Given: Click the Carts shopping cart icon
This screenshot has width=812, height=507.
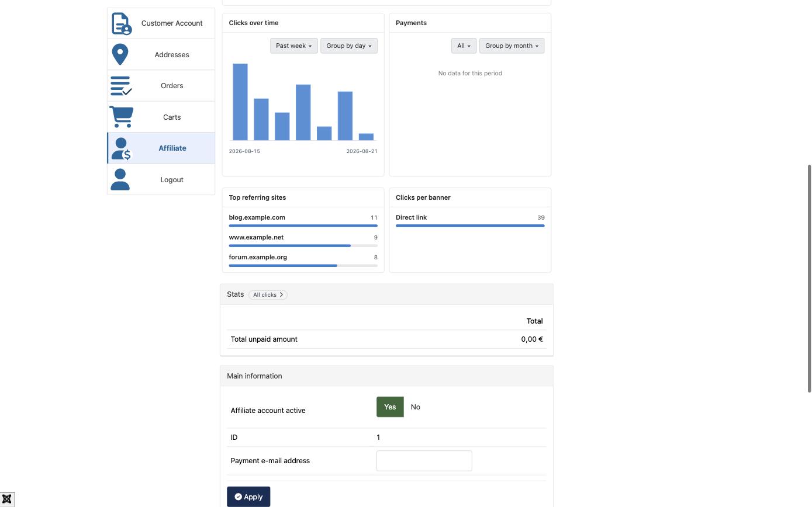Looking at the screenshot, I should (x=121, y=117).
